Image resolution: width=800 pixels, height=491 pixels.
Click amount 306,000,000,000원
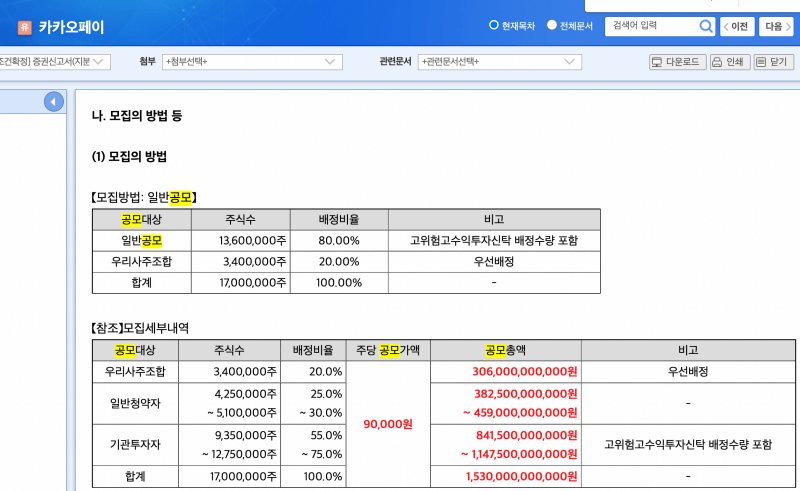(524, 372)
